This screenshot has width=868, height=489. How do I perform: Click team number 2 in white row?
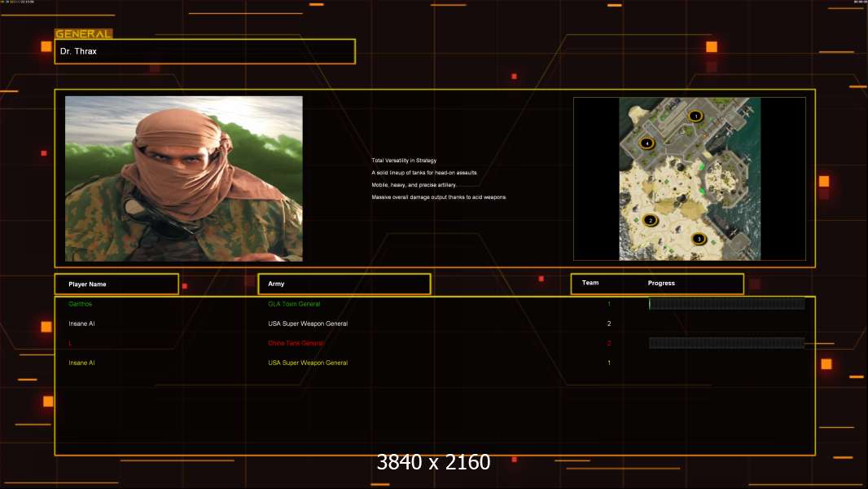tap(609, 324)
